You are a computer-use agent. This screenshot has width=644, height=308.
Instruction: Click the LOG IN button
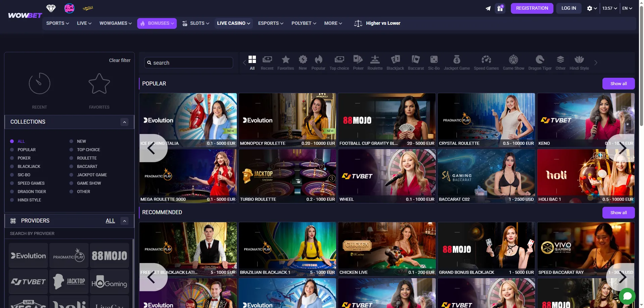click(x=569, y=8)
